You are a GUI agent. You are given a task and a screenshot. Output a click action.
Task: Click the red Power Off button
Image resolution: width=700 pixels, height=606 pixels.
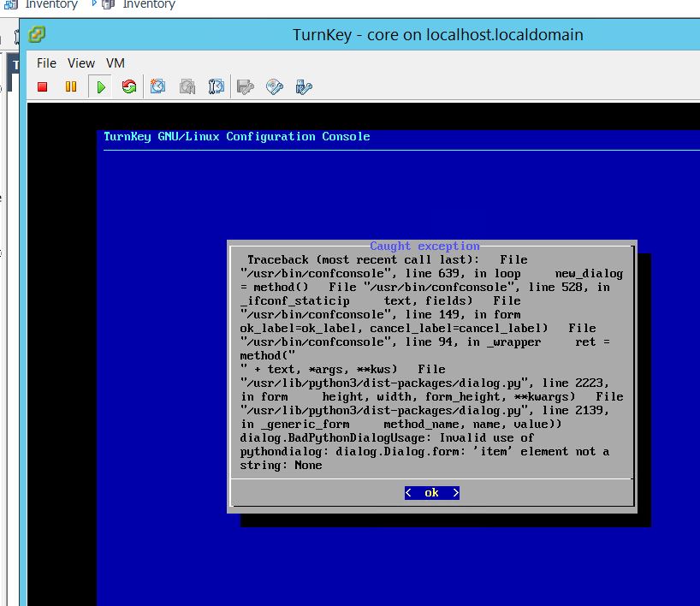click(43, 86)
